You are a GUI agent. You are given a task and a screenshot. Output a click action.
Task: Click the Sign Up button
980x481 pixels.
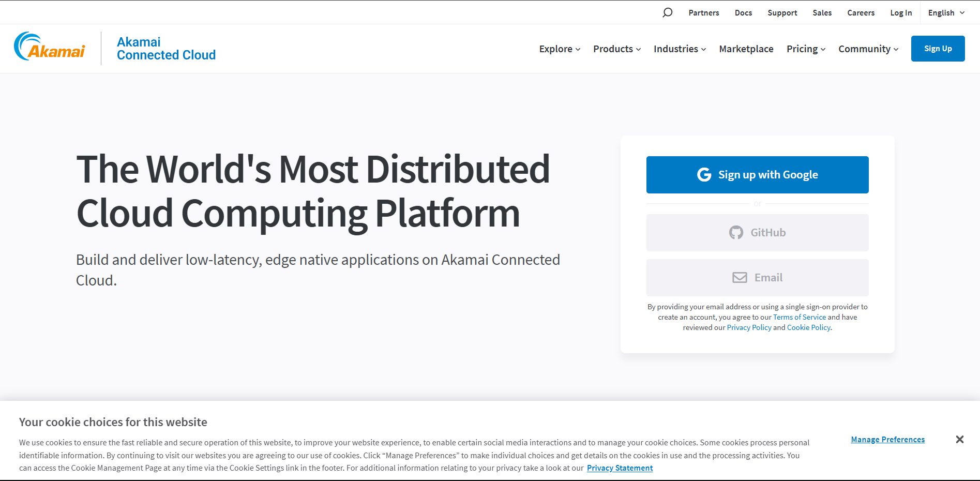point(938,48)
